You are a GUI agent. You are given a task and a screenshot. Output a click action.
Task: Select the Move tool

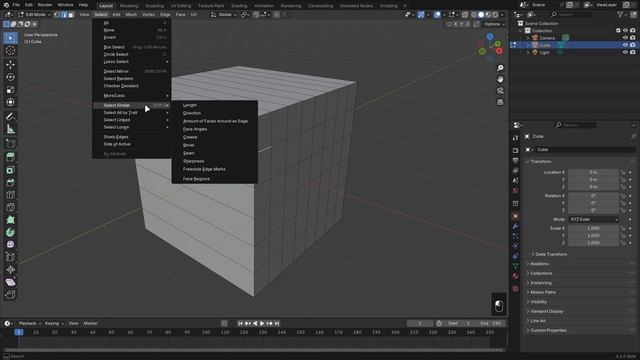10,64
